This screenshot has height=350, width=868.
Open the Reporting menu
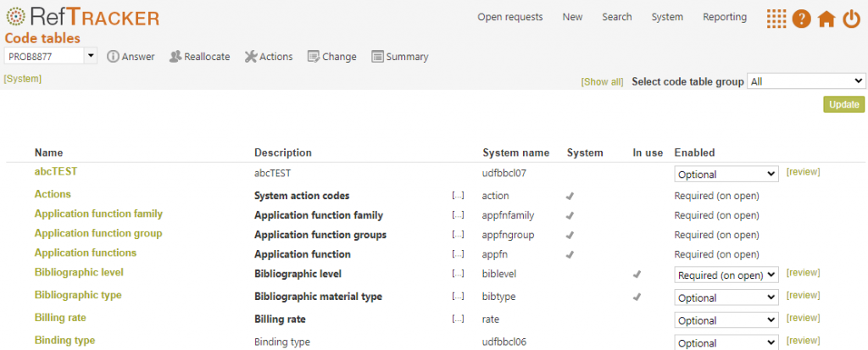[725, 17]
